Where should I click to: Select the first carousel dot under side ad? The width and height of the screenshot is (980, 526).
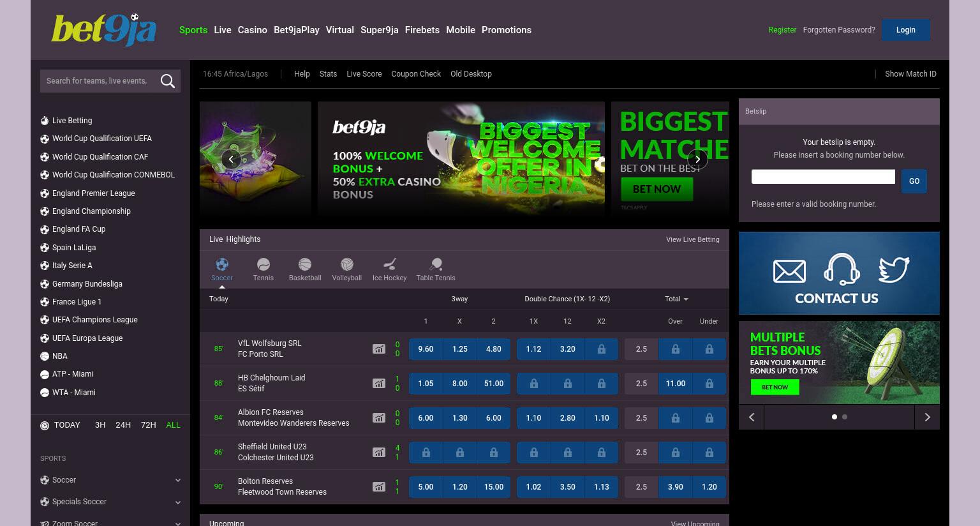[x=835, y=417]
